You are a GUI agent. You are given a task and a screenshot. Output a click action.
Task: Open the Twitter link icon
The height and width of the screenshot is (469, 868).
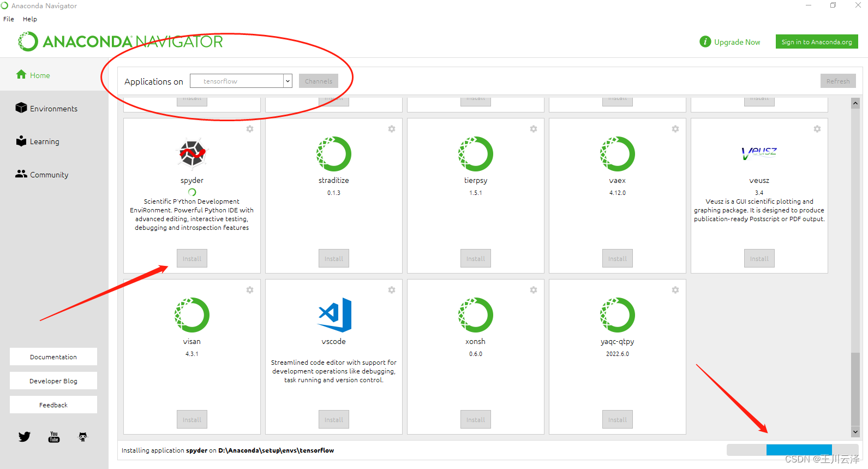tap(25, 437)
